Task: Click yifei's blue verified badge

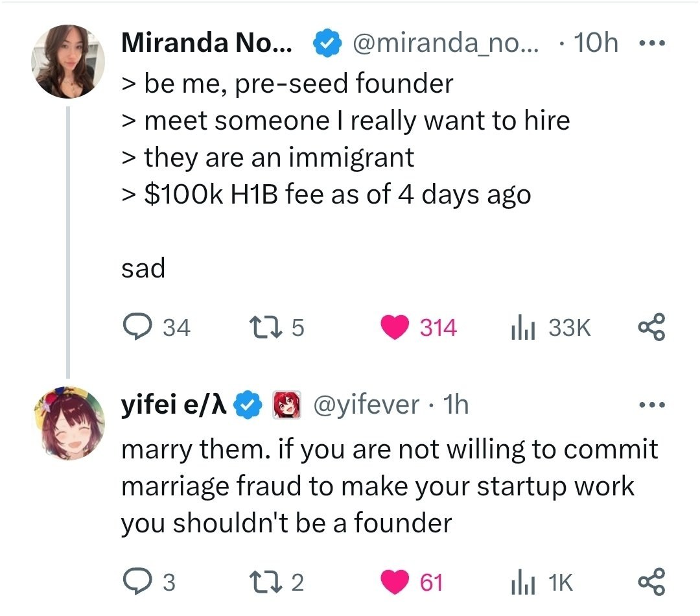Action: click(249, 405)
